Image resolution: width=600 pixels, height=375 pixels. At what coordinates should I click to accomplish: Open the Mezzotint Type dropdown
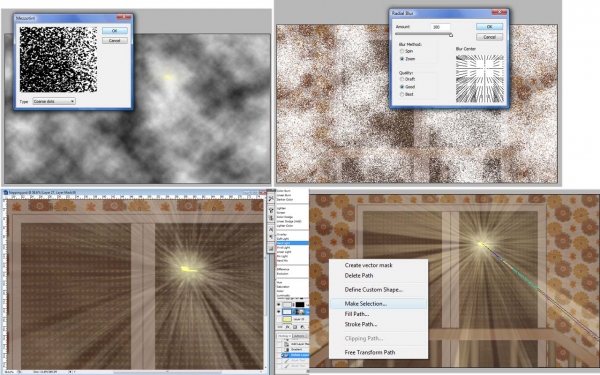[x=54, y=101]
